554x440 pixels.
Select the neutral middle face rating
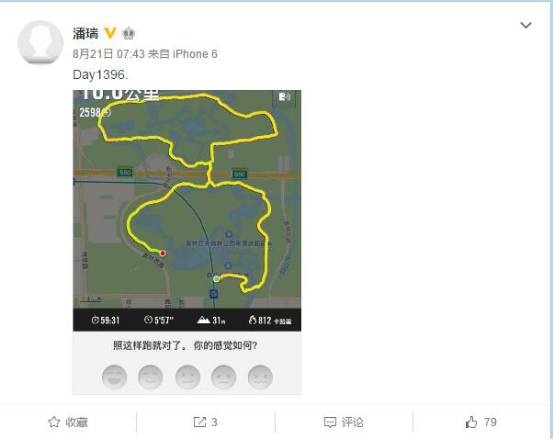point(188,377)
